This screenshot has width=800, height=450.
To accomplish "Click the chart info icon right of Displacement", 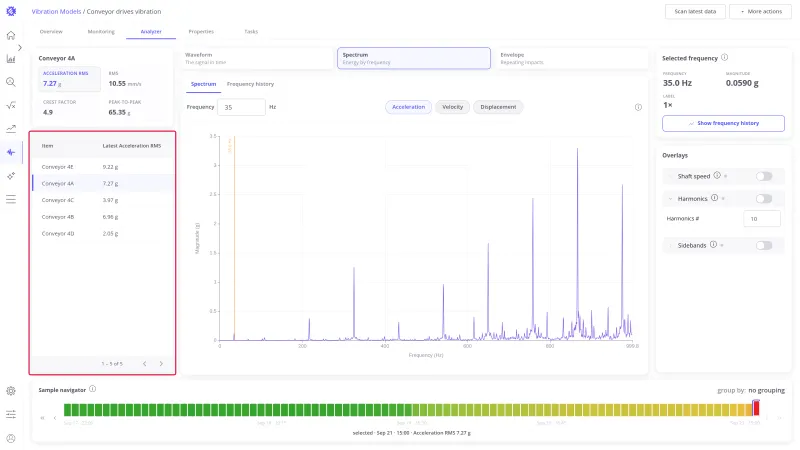I will (638, 107).
